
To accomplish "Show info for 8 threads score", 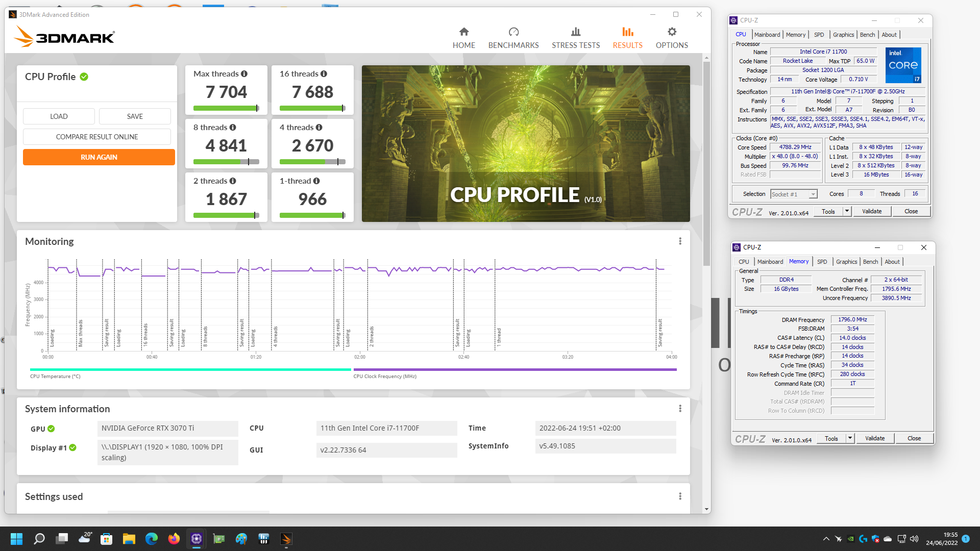I will coord(233,128).
